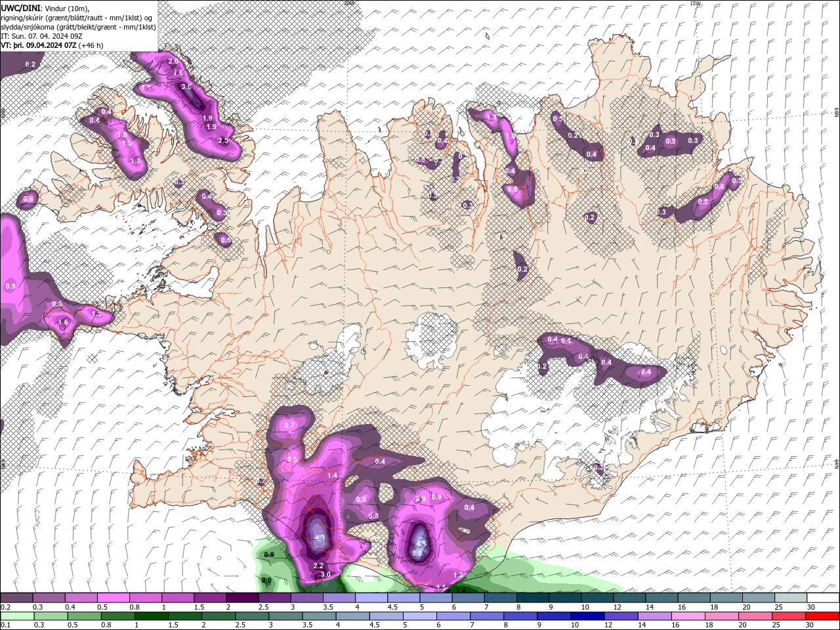
Task: Click the 0.5 pink swatch in the upper legend row
Action: point(113,598)
